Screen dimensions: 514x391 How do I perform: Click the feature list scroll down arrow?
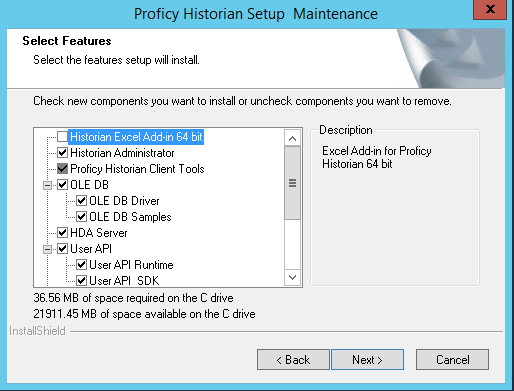[x=292, y=277]
